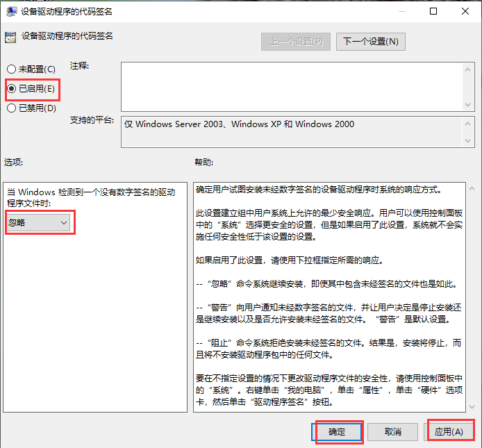
Task: Click the policy icon in the title bar
Action: pos(10,11)
